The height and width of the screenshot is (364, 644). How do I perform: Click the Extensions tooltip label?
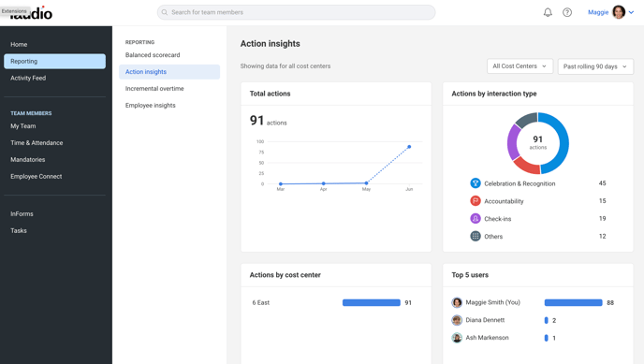(14, 11)
